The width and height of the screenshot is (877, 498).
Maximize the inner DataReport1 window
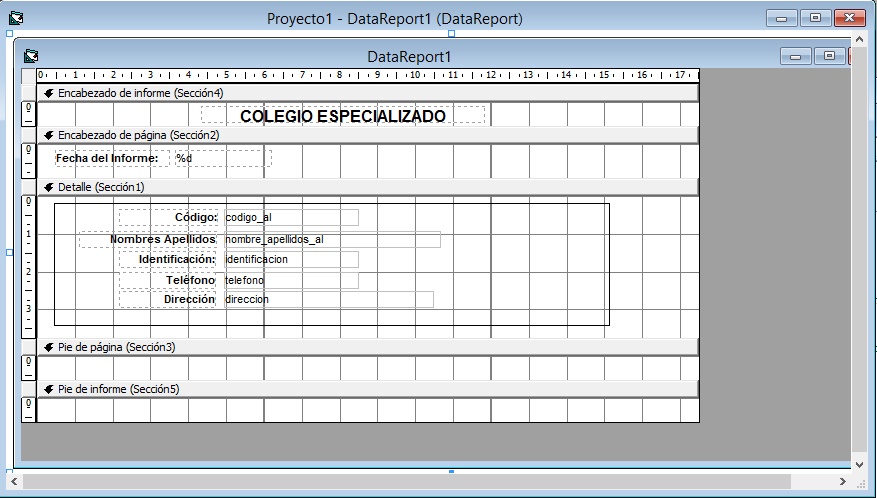[830, 57]
